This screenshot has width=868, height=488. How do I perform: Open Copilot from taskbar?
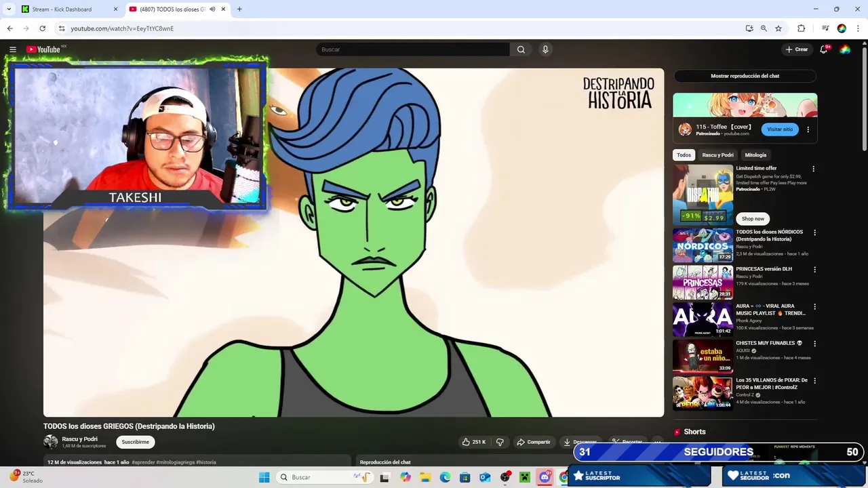pyautogui.click(x=406, y=477)
